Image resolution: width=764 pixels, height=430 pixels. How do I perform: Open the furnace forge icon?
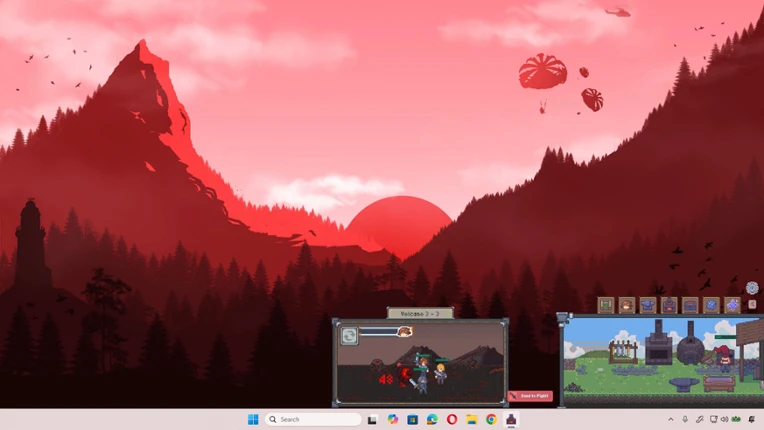pyautogui.click(x=669, y=305)
